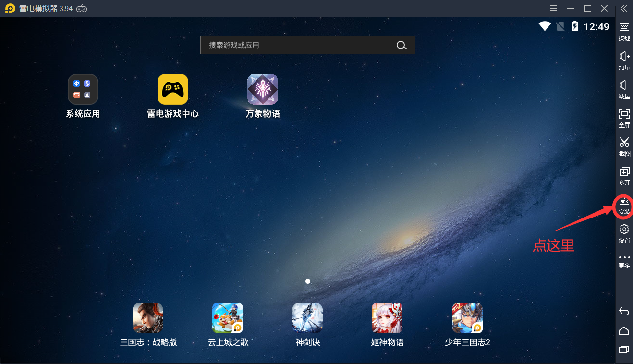Show 更多 additional sidebar tools
Screen dimensions: 633x364
624,261
